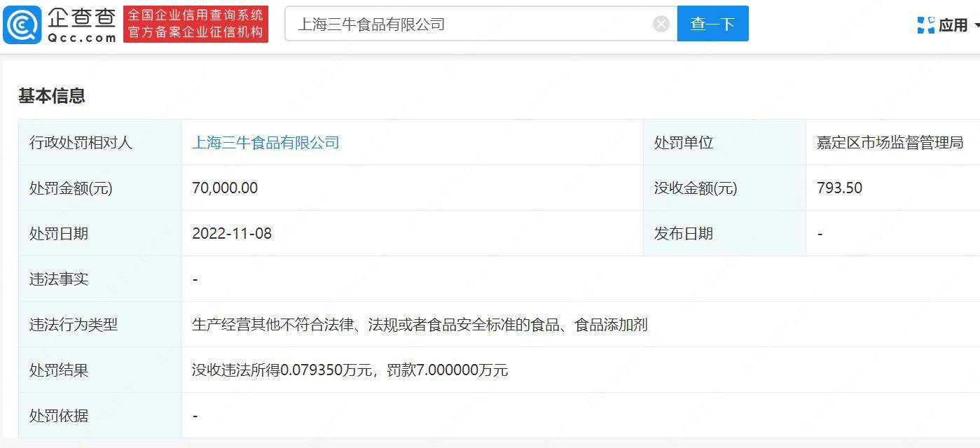980x448 pixels.
Task: Select the 发布日期 label
Action: point(684,234)
